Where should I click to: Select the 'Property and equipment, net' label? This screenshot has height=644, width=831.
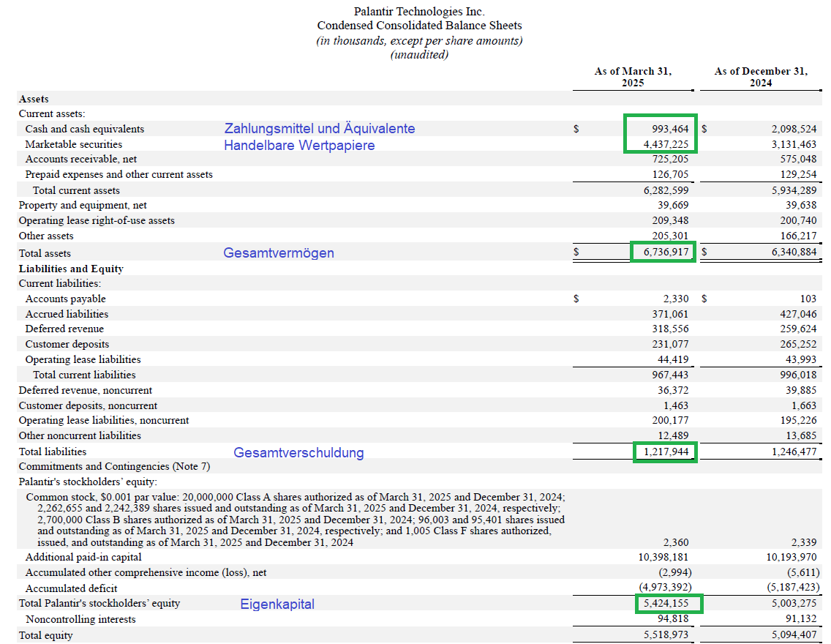(x=83, y=205)
